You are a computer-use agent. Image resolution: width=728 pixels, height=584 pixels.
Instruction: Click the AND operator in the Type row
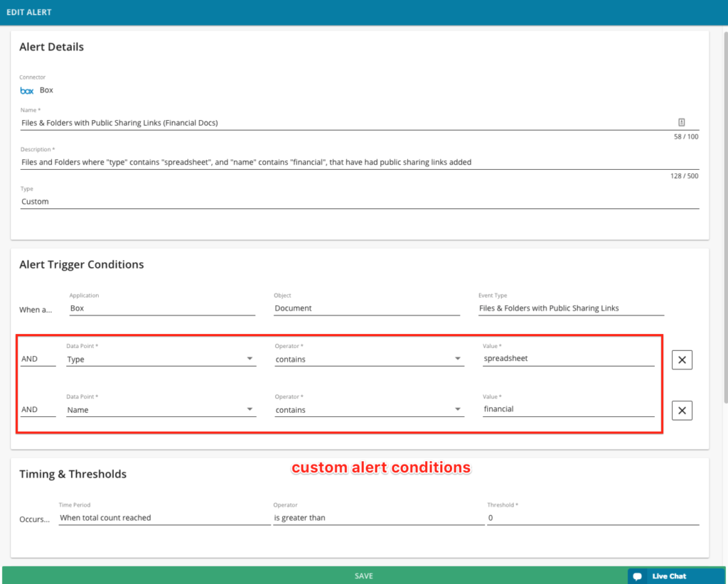click(38, 359)
